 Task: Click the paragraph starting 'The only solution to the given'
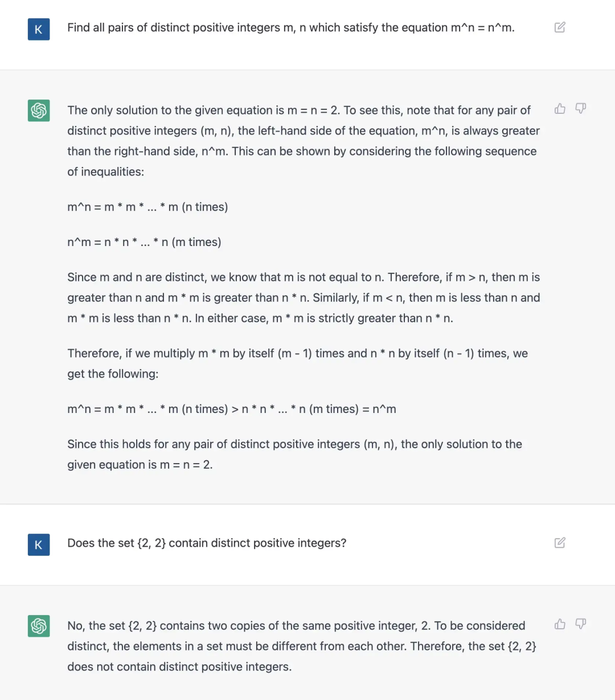(304, 141)
